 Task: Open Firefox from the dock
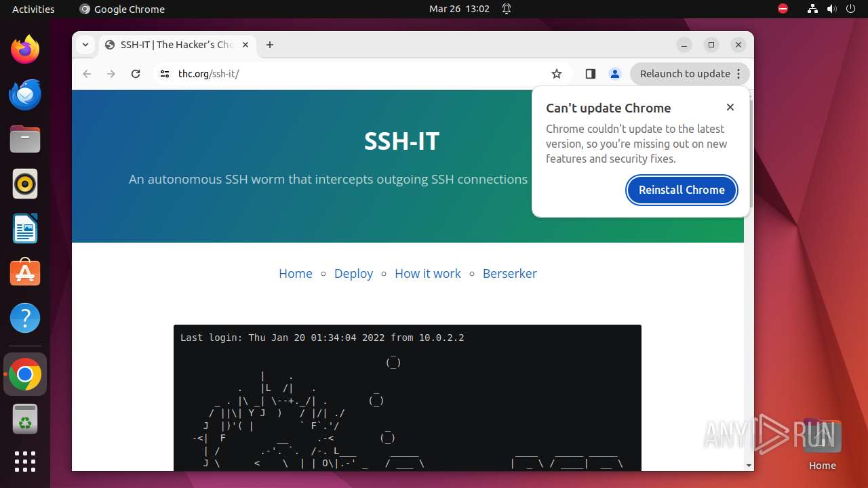click(25, 49)
